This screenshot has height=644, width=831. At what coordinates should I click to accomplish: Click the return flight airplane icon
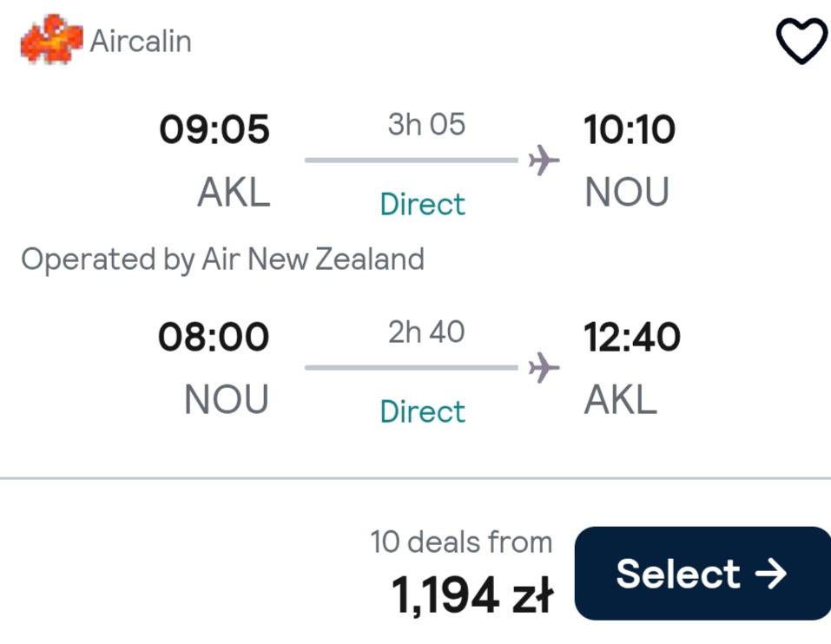click(544, 367)
